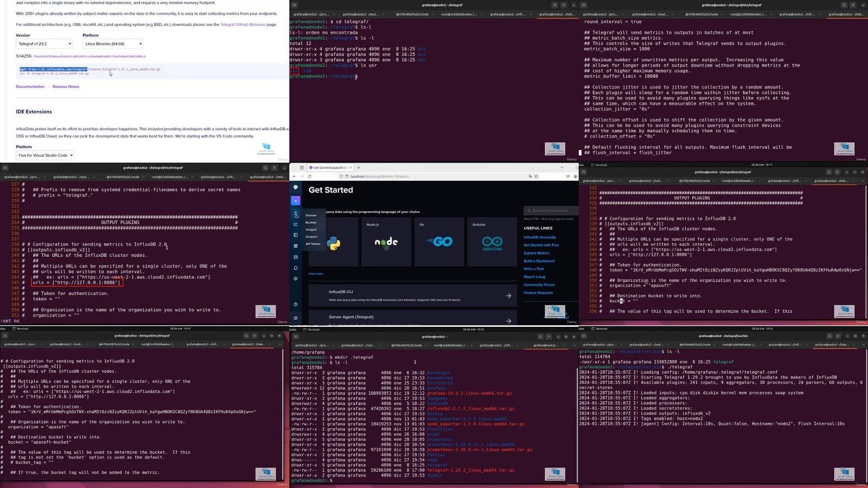Select API Tokens in Load Data submenu
Viewport: 868px width, 488px height.
pyautogui.click(x=313, y=244)
